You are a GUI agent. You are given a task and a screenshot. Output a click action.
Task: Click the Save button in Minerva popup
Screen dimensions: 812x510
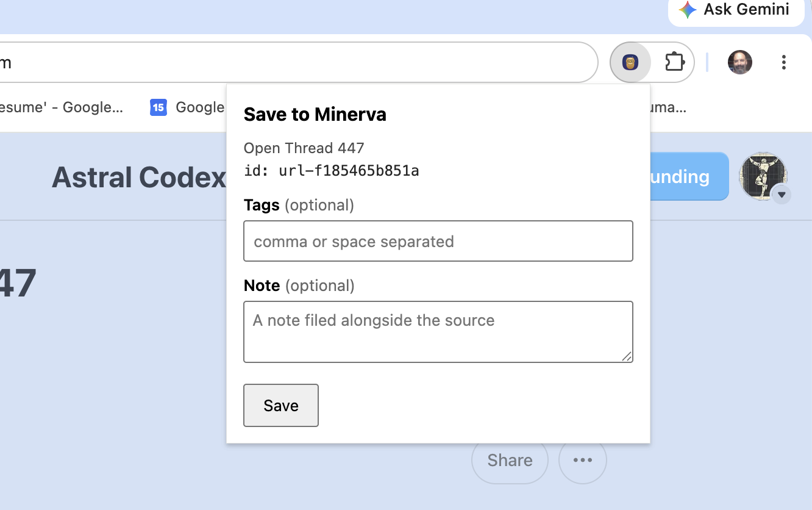pos(281,406)
